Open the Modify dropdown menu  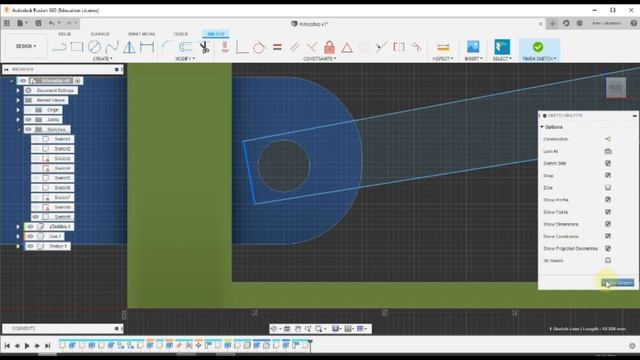pos(185,59)
